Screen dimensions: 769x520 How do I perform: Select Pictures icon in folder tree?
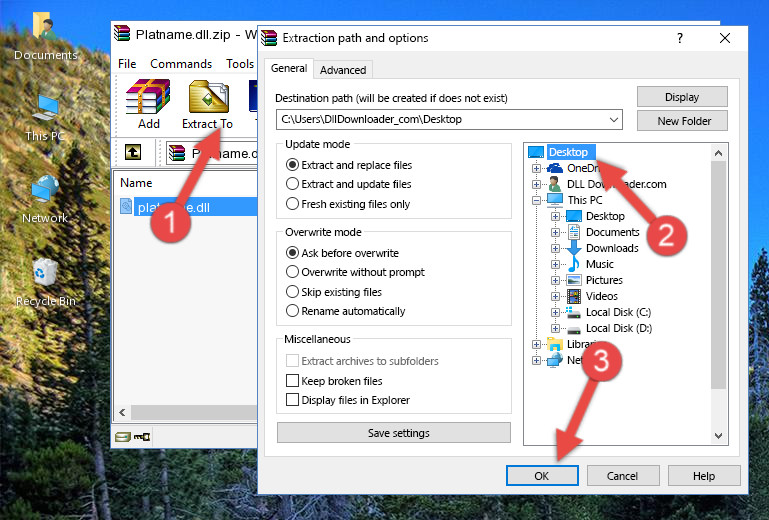coord(574,280)
